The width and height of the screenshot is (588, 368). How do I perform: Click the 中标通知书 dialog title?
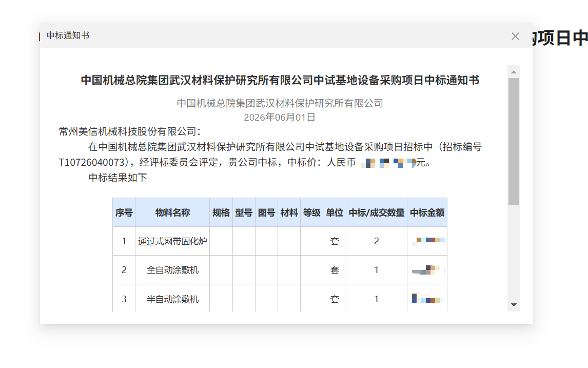pos(68,35)
